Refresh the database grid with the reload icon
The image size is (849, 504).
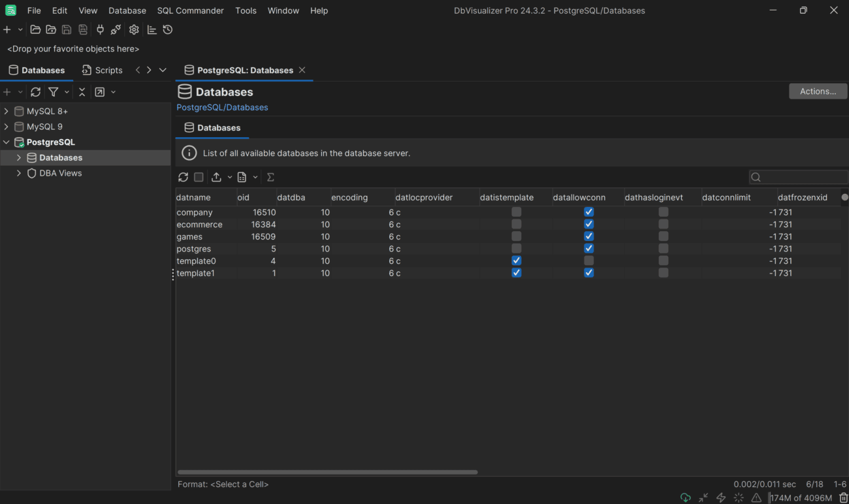coord(184,177)
